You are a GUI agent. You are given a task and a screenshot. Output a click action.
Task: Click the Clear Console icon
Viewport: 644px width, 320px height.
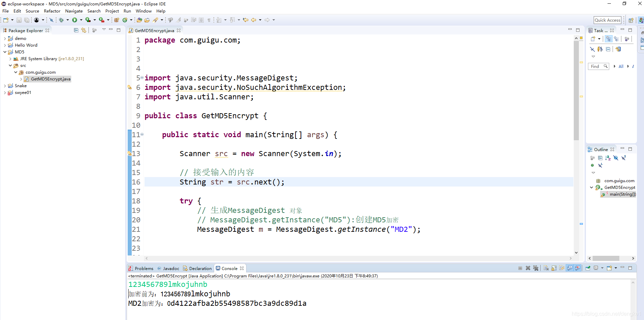[x=546, y=268]
